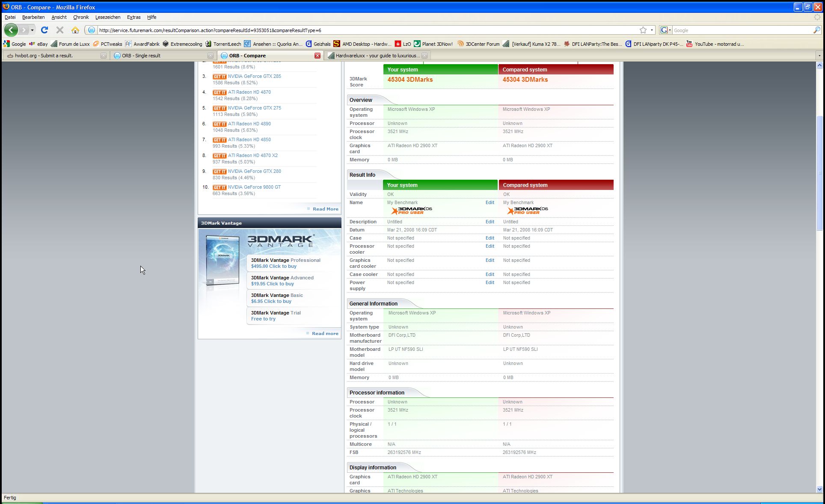Click the 3DMark Vantage box thumbnail
The height and width of the screenshot is (504, 825).
223,260
